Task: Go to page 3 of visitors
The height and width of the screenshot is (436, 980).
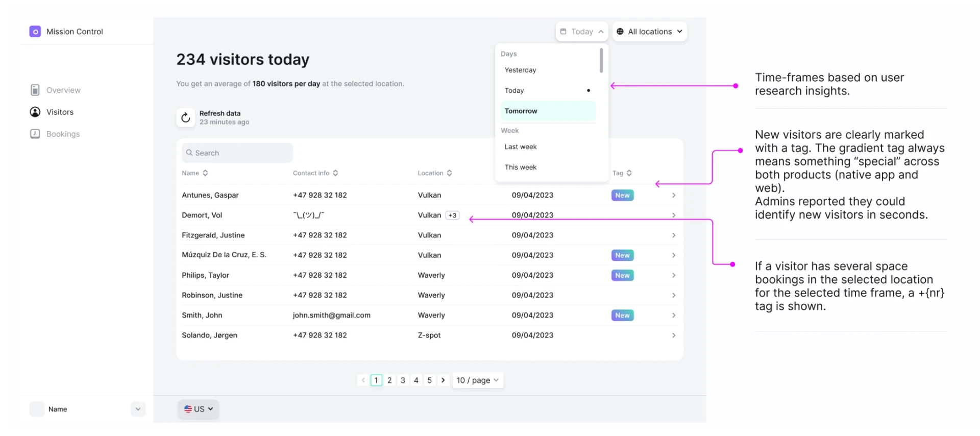Action: coord(403,380)
